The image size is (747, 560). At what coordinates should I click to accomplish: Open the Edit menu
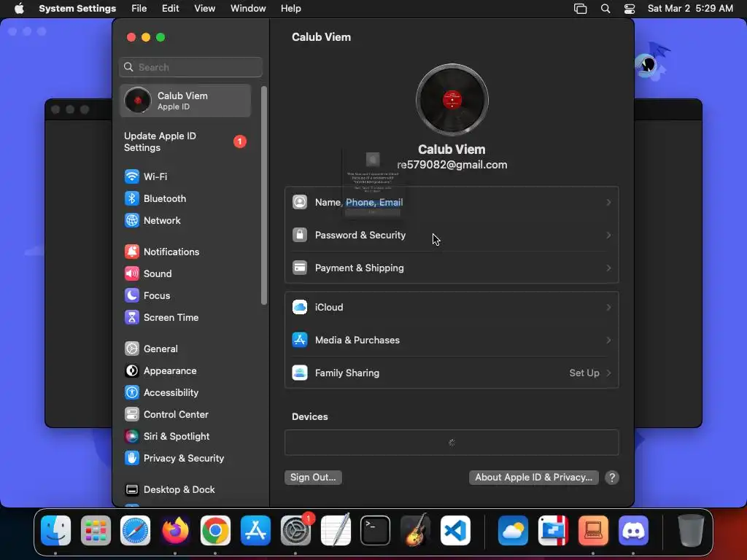(x=170, y=9)
